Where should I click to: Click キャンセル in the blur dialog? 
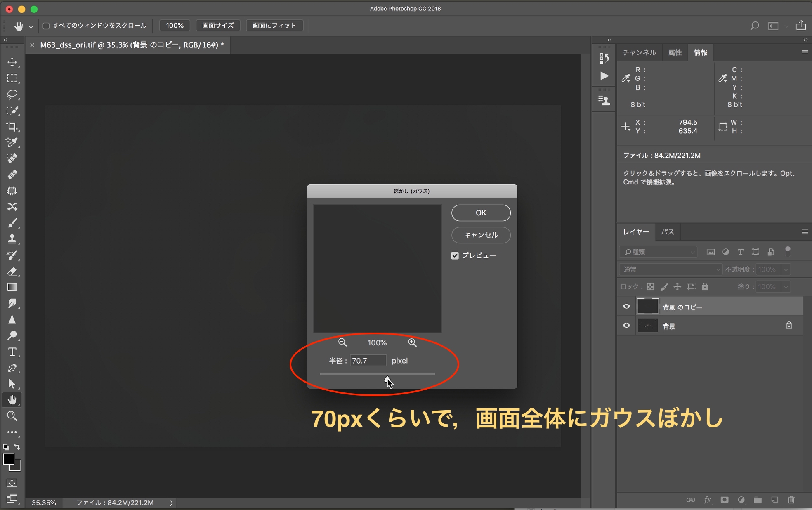click(480, 235)
